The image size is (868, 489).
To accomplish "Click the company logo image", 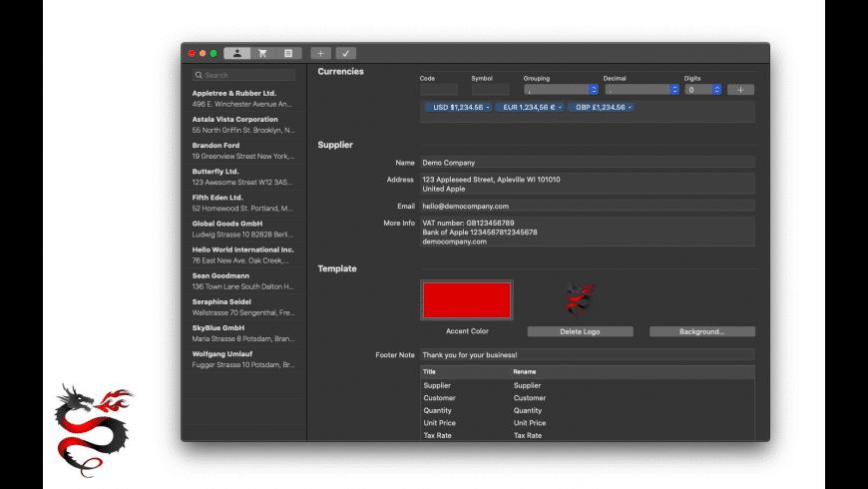I will point(579,298).
